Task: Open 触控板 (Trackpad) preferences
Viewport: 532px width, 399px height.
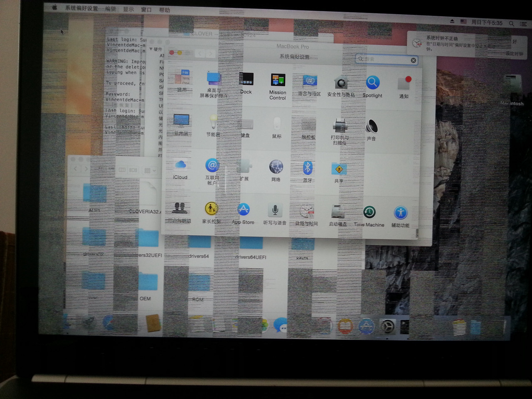Action: pyautogui.click(x=308, y=128)
